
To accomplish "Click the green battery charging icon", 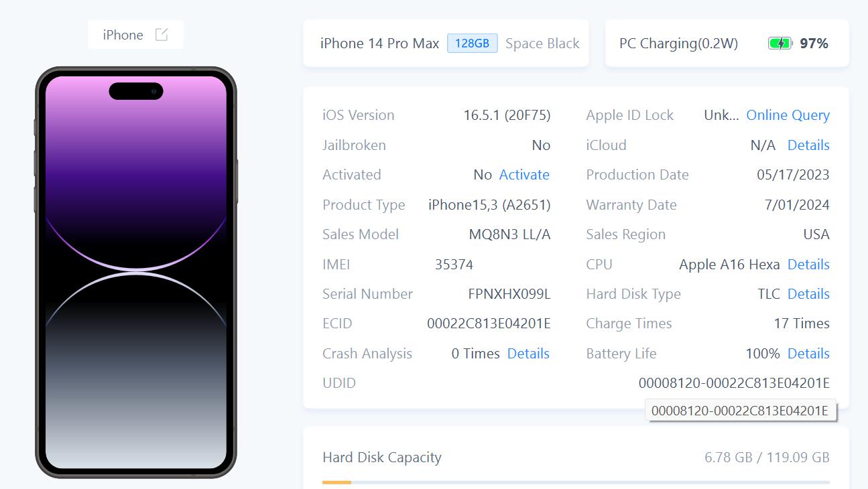I will [780, 44].
